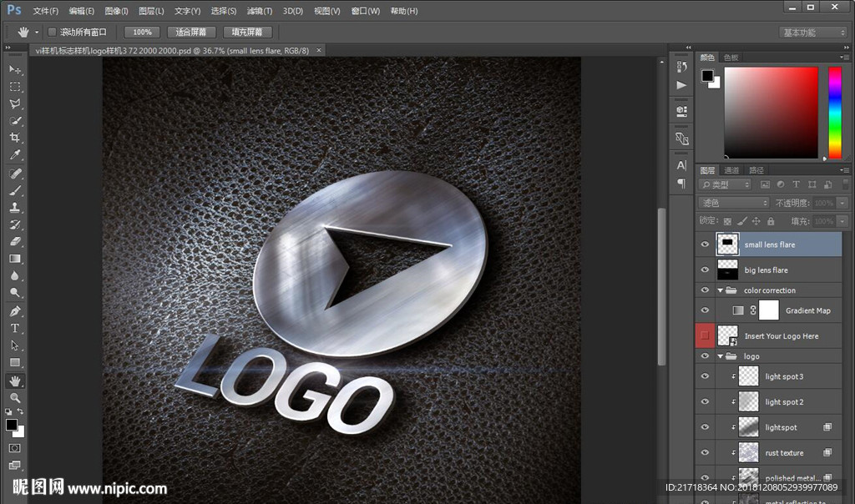Image resolution: width=855 pixels, height=504 pixels.
Task: Click the 适合屏幕 button
Action: tap(191, 32)
